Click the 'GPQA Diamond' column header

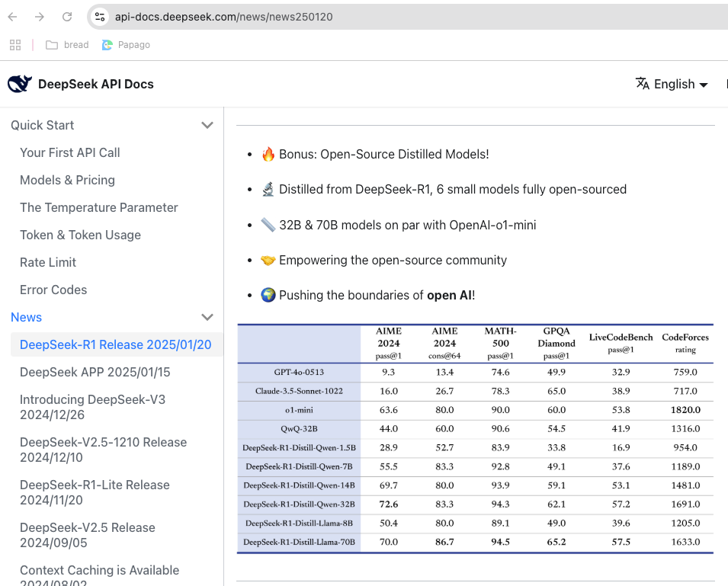pyautogui.click(x=556, y=338)
